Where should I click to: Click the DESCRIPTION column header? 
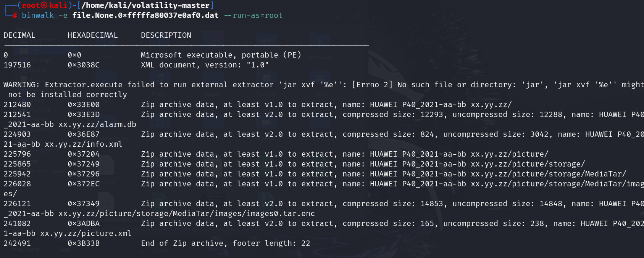pyautogui.click(x=166, y=35)
